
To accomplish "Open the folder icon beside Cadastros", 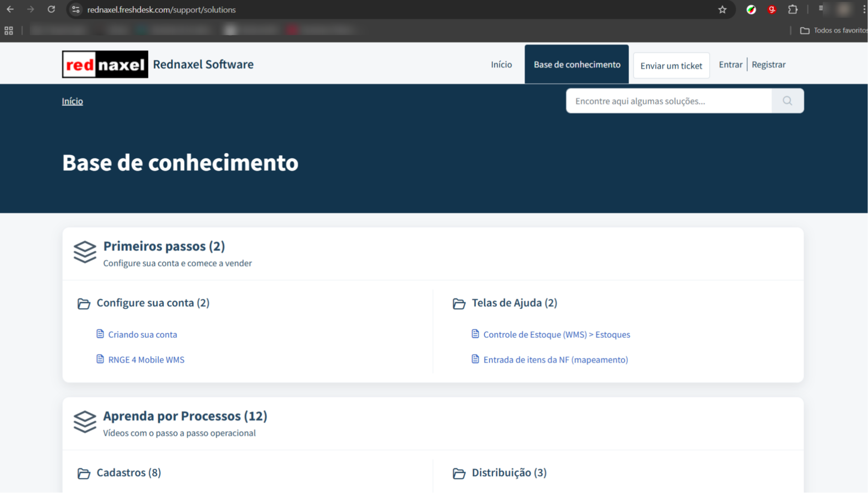I will (x=84, y=474).
